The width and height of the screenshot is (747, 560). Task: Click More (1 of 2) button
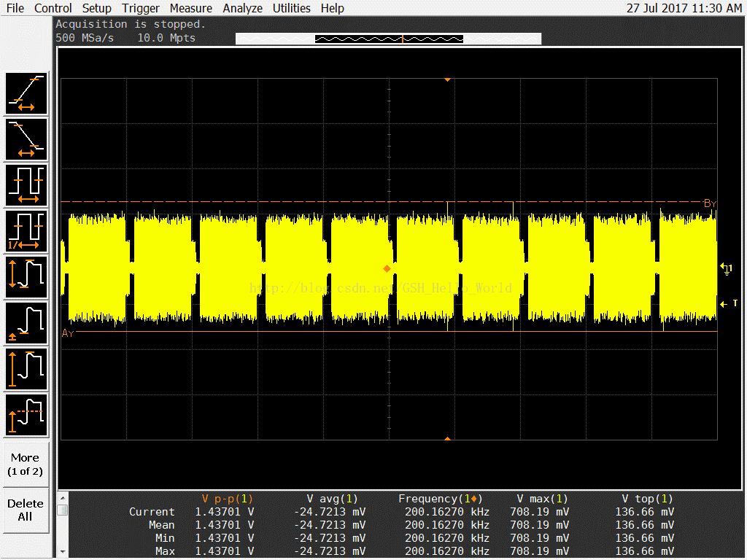[x=26, y=464]
